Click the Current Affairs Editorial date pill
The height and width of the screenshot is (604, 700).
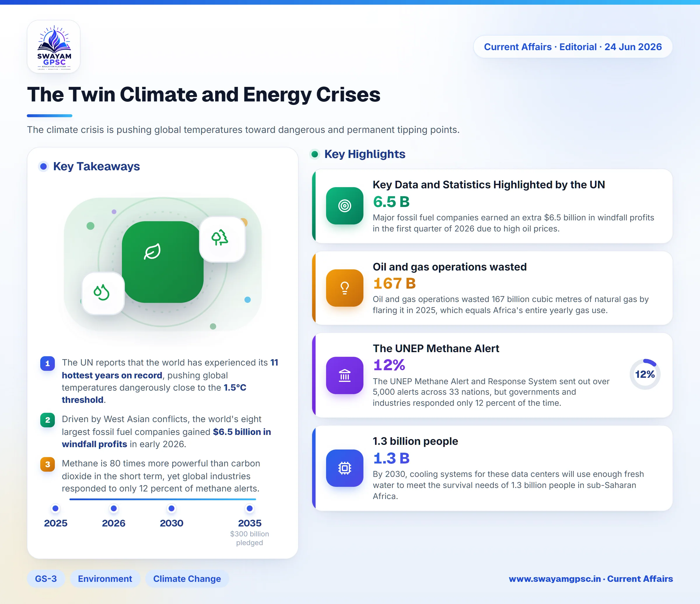click(573, 47)
